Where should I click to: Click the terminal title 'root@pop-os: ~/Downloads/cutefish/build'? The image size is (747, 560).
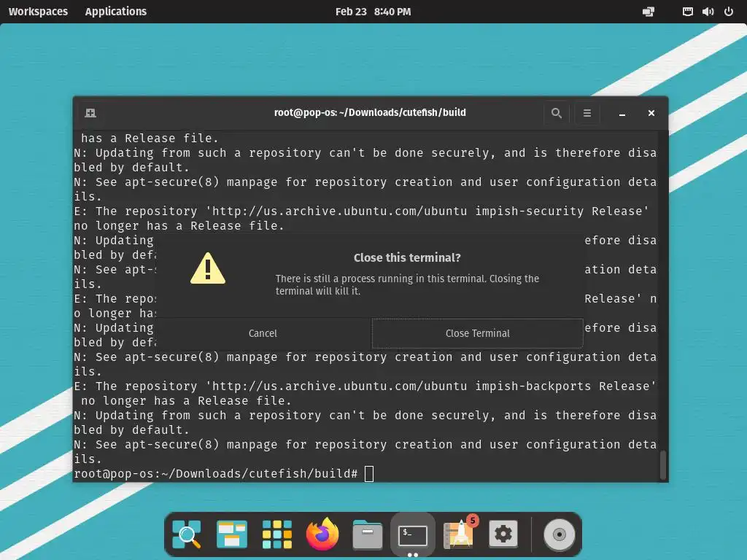[x=370, y=112]
